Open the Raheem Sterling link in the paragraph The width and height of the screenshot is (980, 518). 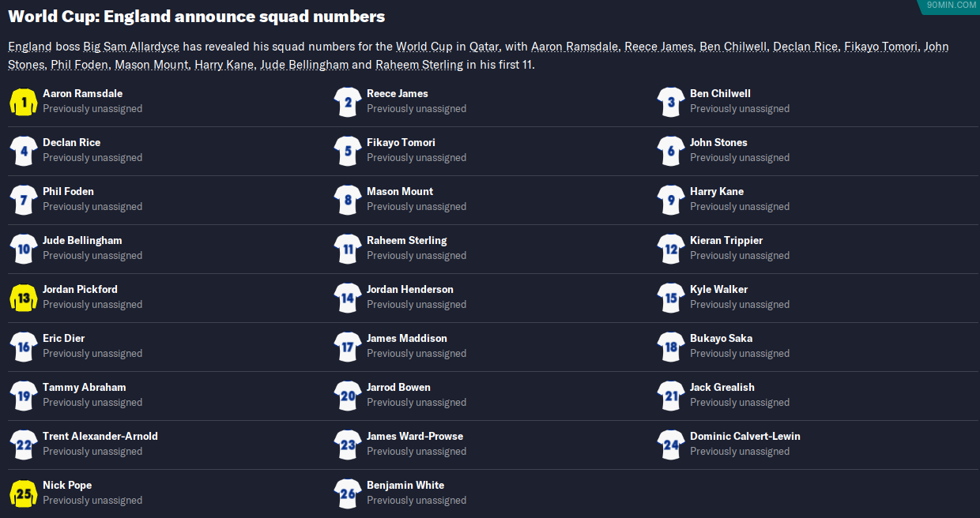419,65
